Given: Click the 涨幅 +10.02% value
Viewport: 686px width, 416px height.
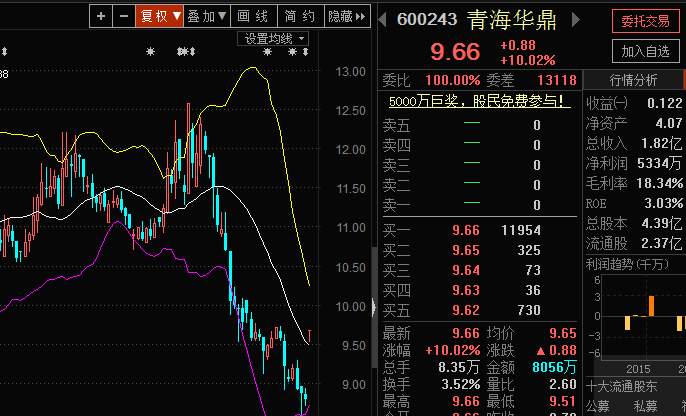Looking at the screenshot, I should [x=453, y=350].
